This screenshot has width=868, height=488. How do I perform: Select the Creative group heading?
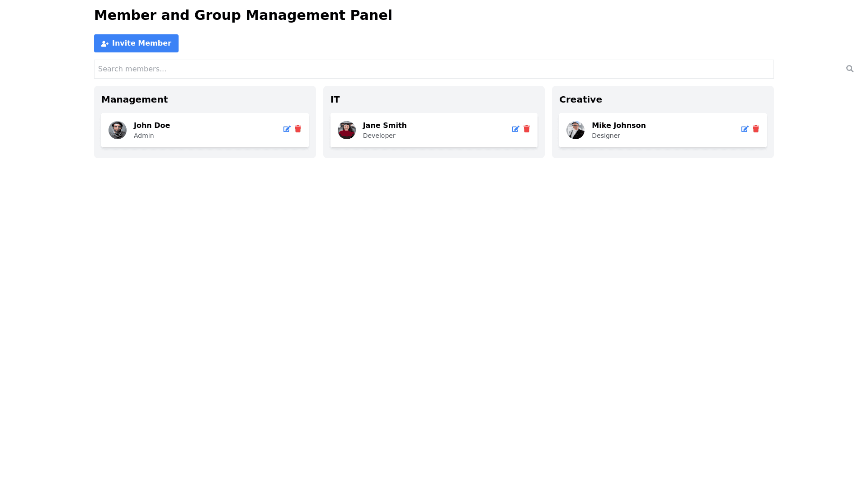(580, 99)
